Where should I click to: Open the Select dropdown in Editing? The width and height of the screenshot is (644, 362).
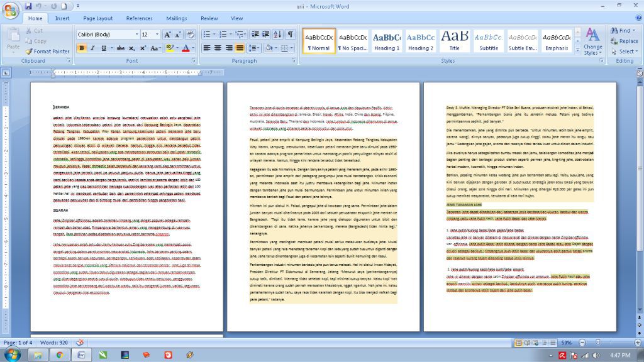pyautogui.click(x=625, y=52)
